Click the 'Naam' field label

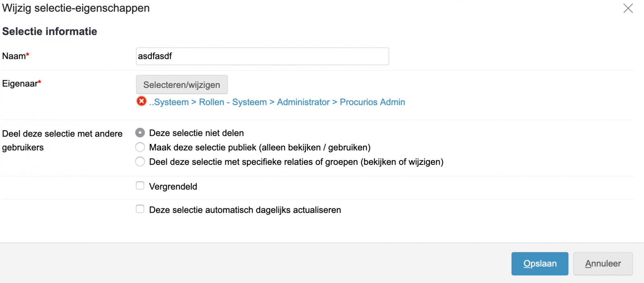[14, 56]
